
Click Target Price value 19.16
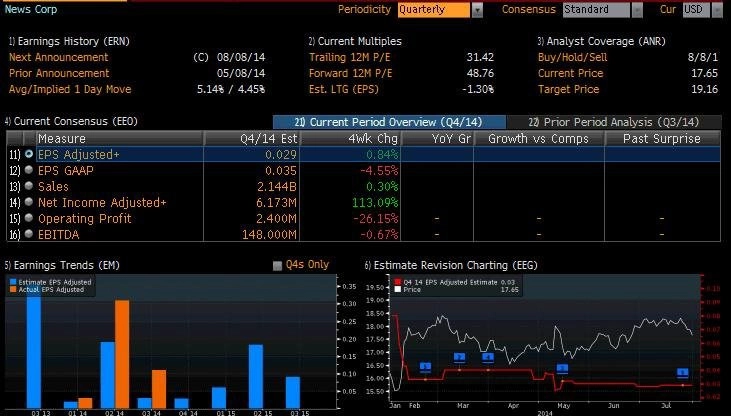pos(704,89)
